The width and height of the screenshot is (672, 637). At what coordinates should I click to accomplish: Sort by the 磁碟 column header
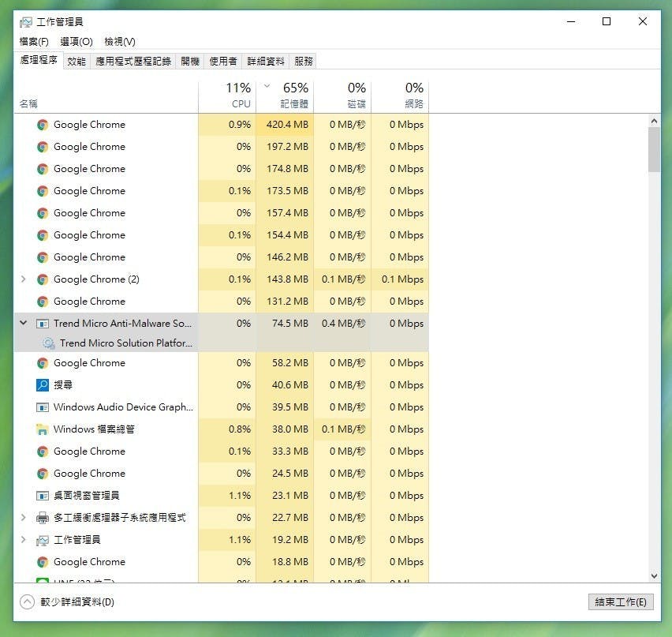[342, 96]
